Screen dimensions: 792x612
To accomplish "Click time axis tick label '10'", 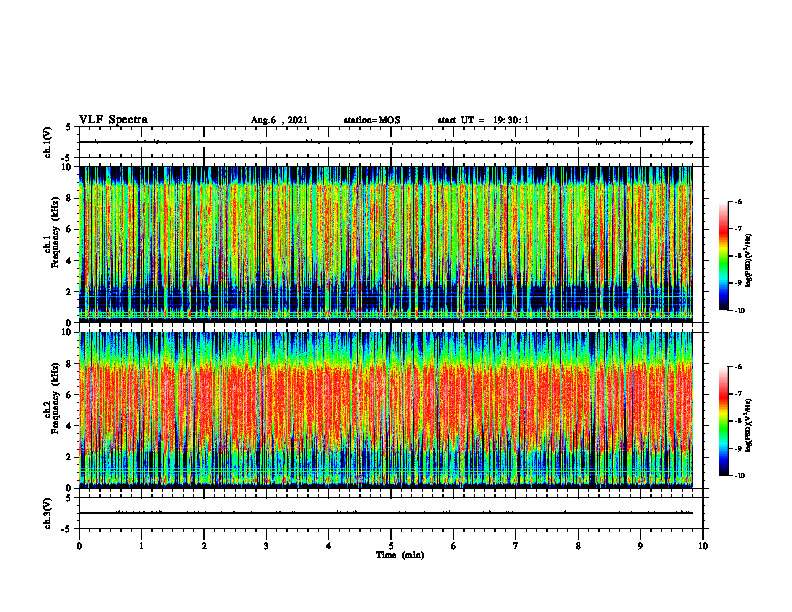I will [703, 546].
